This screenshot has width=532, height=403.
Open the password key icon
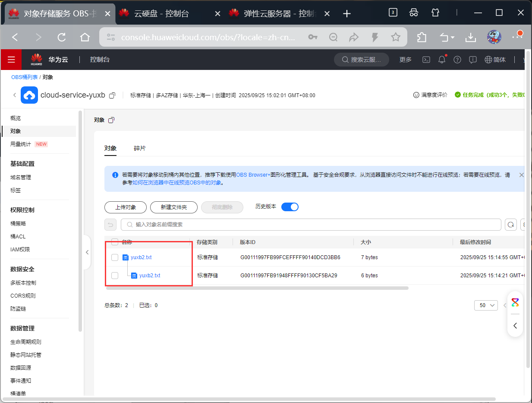[313, 38]
